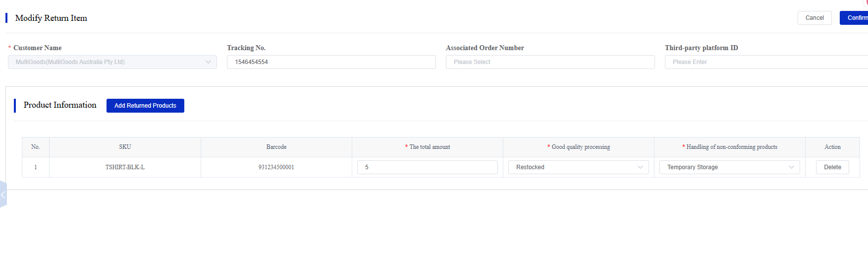Viewport: 868px width, 266px height.
Task: Click the Barcode column header
Action: coord(276,147)
